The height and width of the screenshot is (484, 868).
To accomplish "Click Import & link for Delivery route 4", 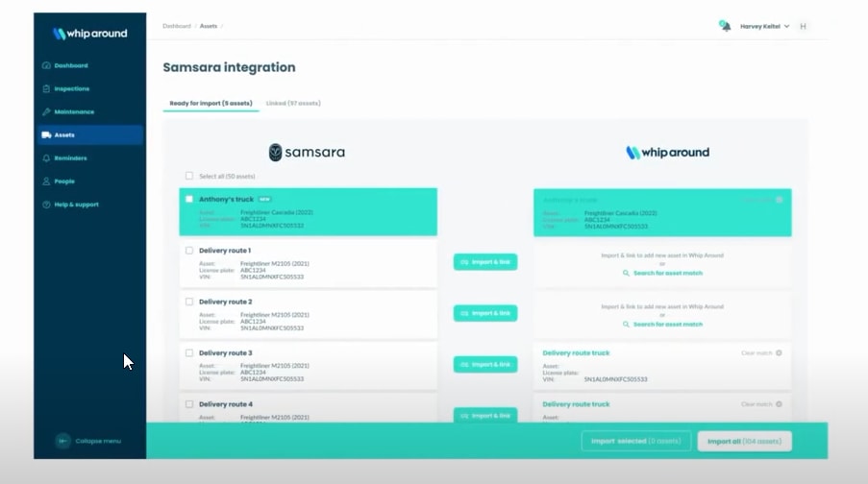I will pos(485,416).
